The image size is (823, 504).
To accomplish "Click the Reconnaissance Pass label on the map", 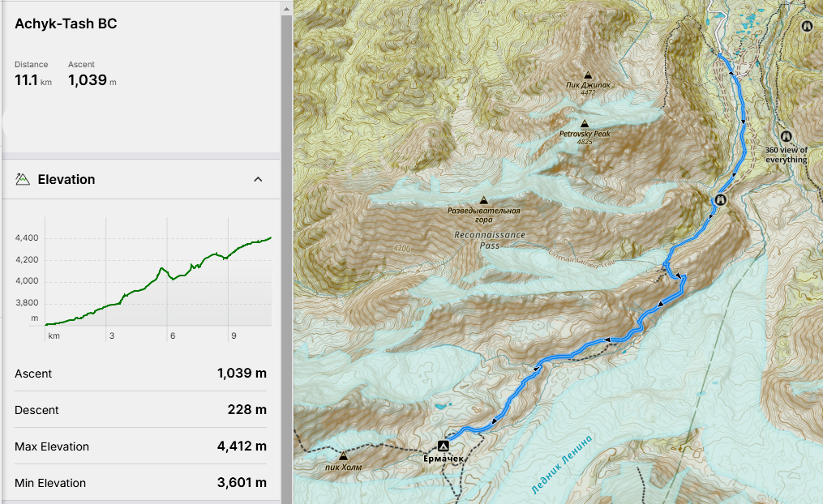I will 489,239.
